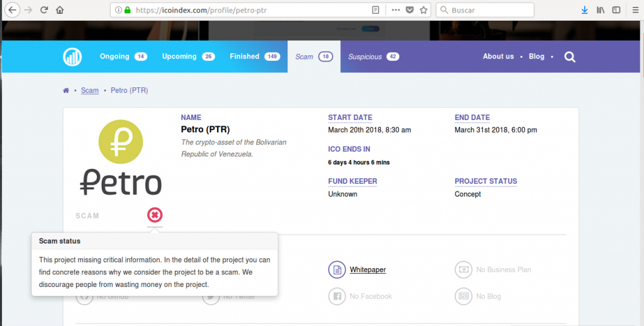Screen dimensions: 644x326
Task: Open the Firefox library menu
Action: (x=601, y=10)
